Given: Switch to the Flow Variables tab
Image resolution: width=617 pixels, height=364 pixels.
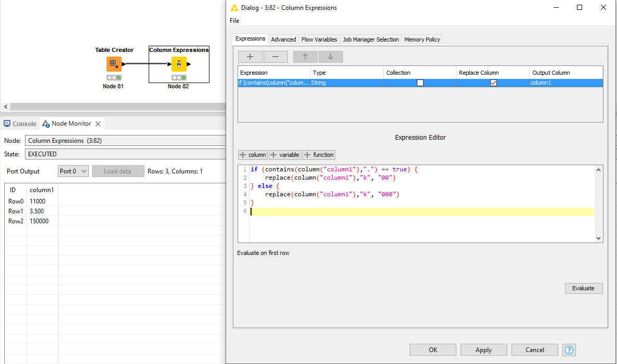Looking at the screenshot, I should (x=319, y=39).
